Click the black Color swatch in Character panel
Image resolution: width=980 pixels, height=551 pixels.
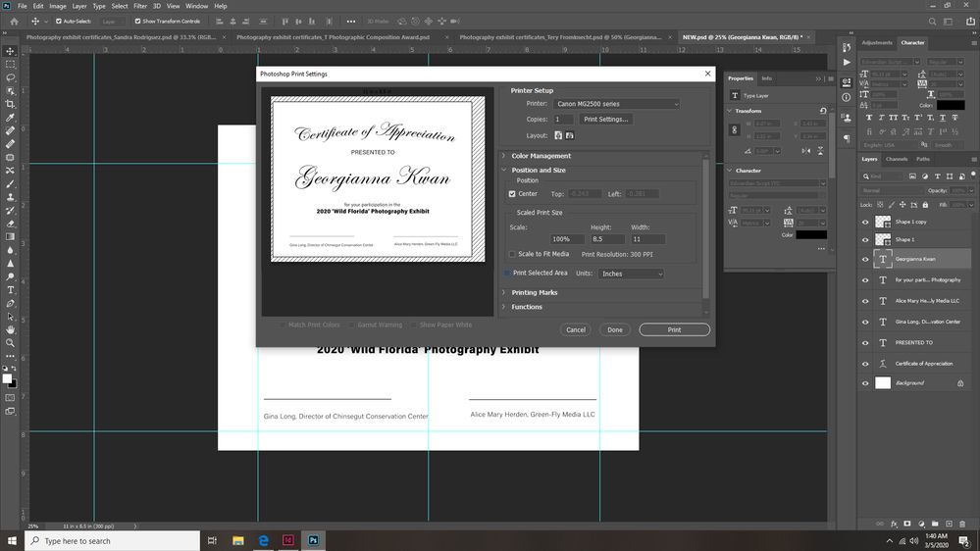point(950,105)
